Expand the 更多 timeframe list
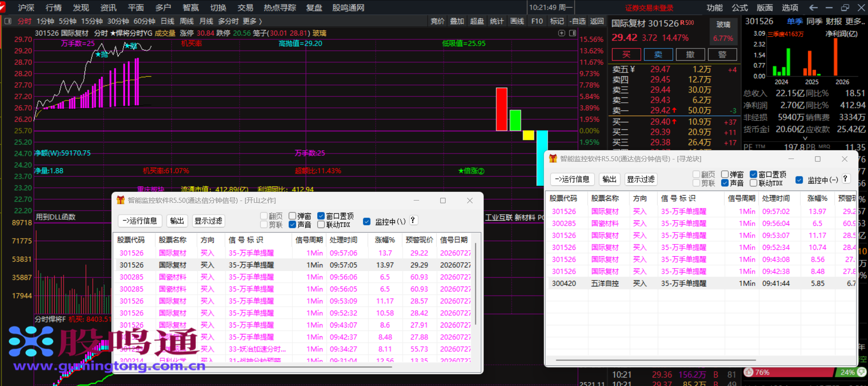This screenshot has height=386, width=868. tap(252, 21)
